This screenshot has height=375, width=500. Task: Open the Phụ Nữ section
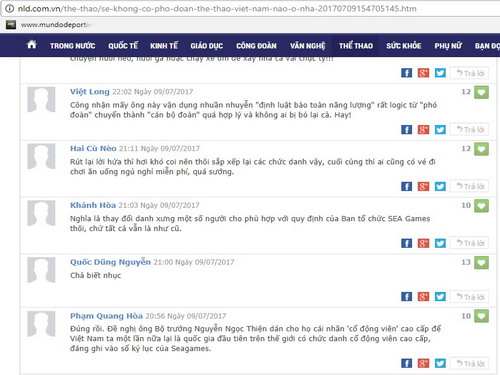448,46
